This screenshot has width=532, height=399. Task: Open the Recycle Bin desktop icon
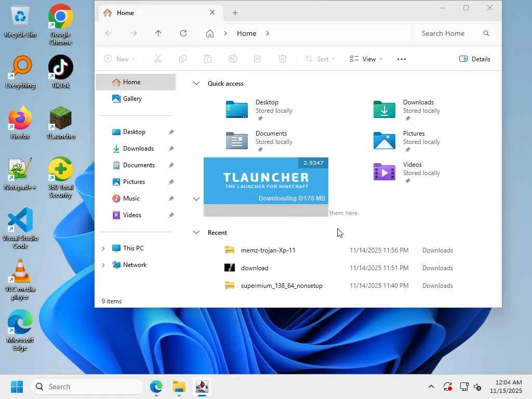click(20, 21)
